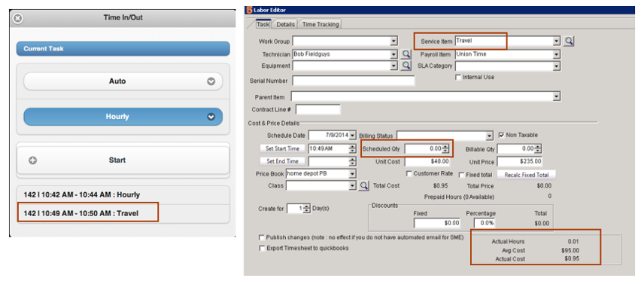Click the Actual Cost value $0.95

(x=571, y=259)
